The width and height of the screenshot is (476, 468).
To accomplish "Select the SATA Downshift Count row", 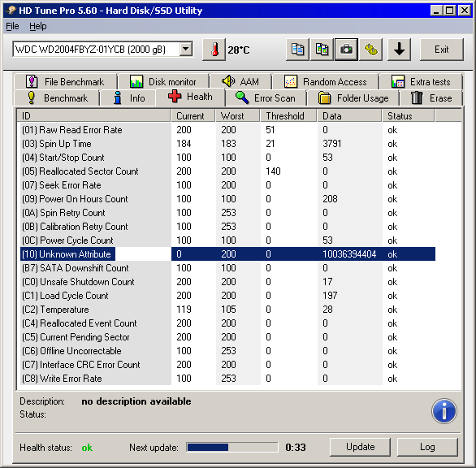I will point(227,268).
